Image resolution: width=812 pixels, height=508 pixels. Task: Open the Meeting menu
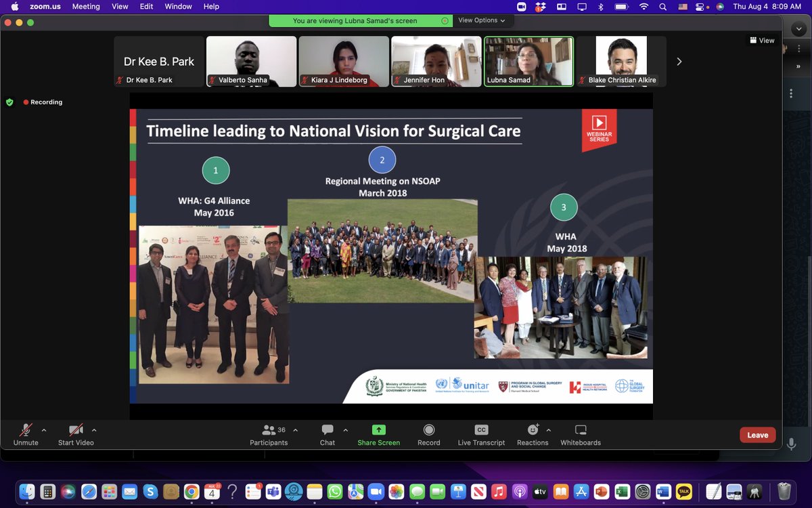coord(86,6)
